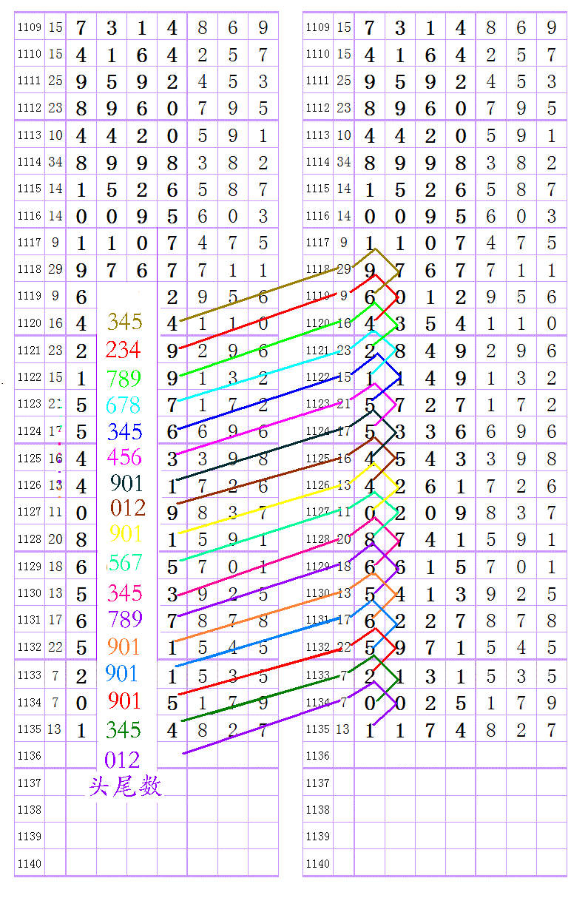The height and width of the screenshot is (898, 588).
Task: Select the yellow 901 label
Action: coord(125,533)
